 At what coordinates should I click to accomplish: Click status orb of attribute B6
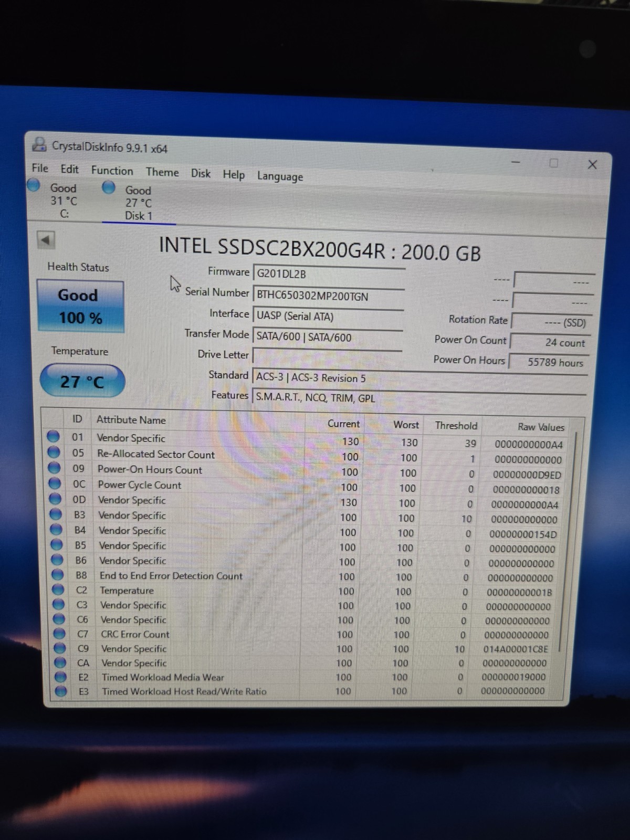click(57, 560)
